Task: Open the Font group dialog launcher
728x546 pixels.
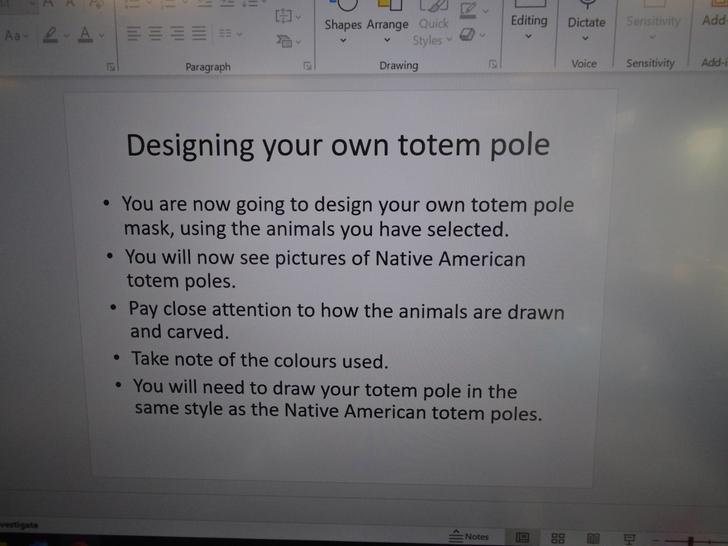Action: tap(110, 67)
